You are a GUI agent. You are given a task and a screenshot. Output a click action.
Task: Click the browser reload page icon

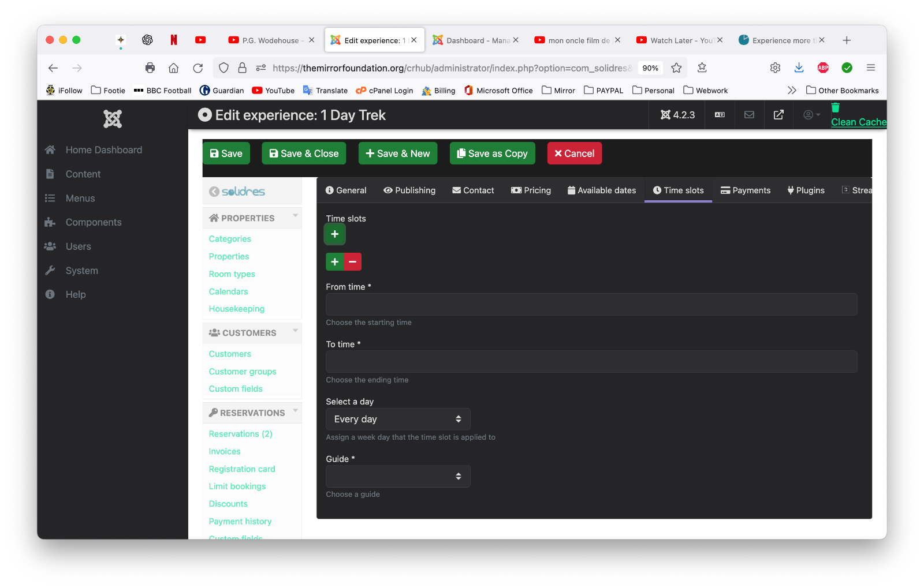pos(198,68)
